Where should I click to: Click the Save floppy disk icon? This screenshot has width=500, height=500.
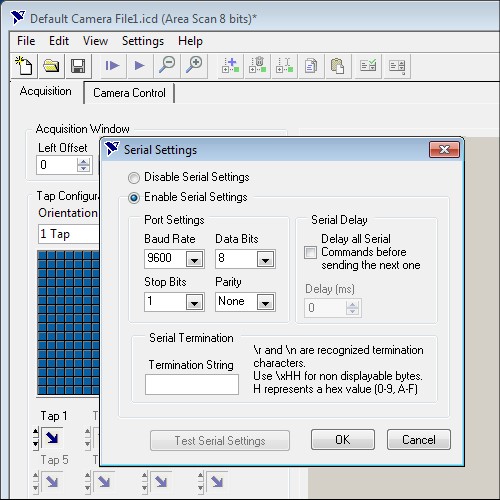click(78, 66)
